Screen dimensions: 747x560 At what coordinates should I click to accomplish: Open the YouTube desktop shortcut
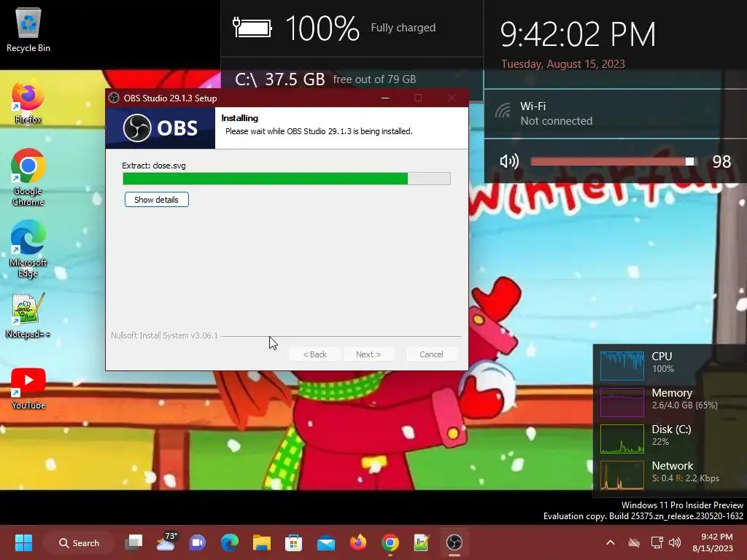tap(28, 388)
